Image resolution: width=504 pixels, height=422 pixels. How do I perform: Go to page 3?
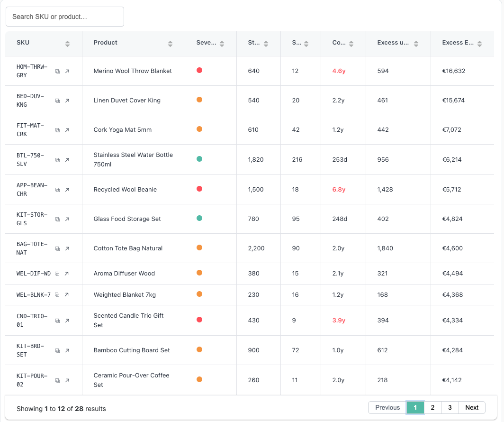[450, 407]
